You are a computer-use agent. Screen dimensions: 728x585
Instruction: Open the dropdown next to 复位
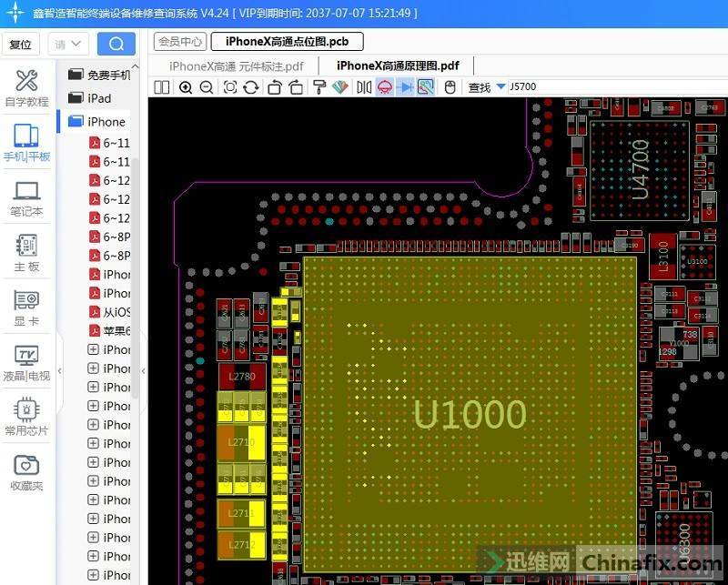(68, 44)
